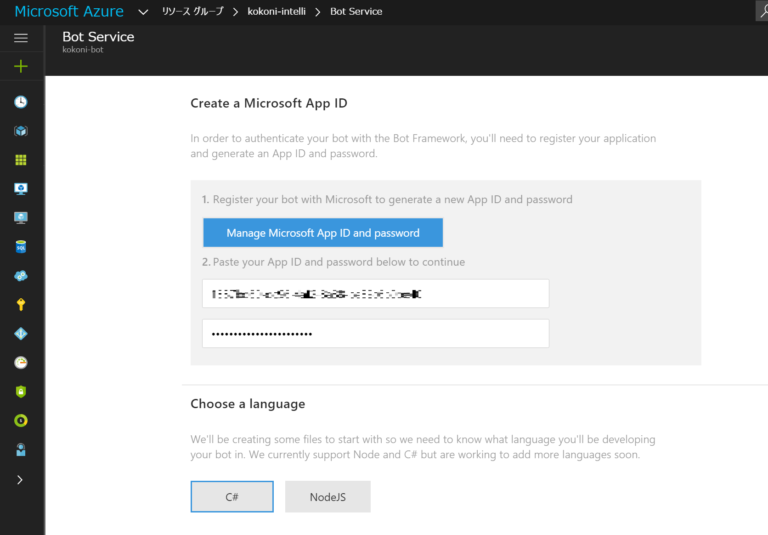Open the dropdown chevron beside Microsoft Azure

tap(143, 12)
